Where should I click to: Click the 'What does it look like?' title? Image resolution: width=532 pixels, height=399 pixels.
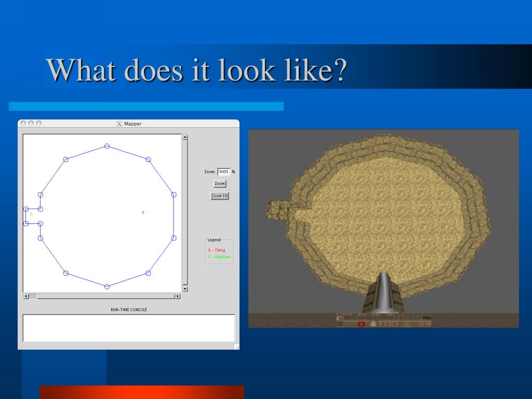click(x=196, y=70)
